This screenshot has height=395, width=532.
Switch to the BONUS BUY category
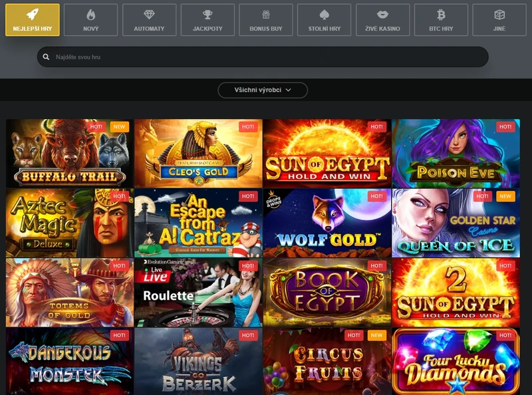(x=265, y=20)
